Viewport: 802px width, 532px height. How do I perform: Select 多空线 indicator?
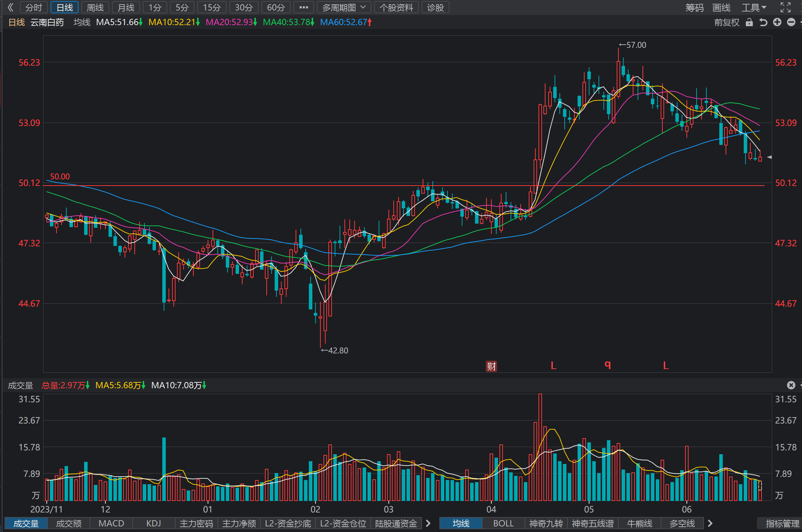[682, 524]
